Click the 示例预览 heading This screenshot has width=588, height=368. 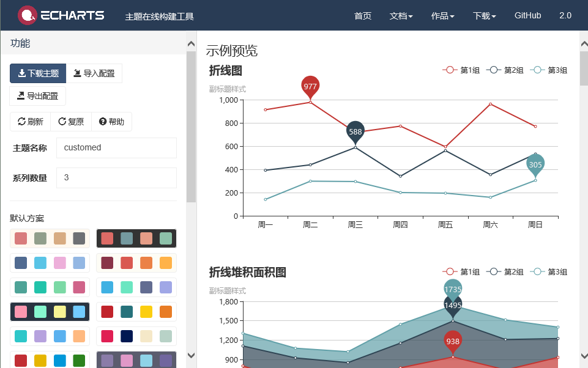[x=232, y=51]
